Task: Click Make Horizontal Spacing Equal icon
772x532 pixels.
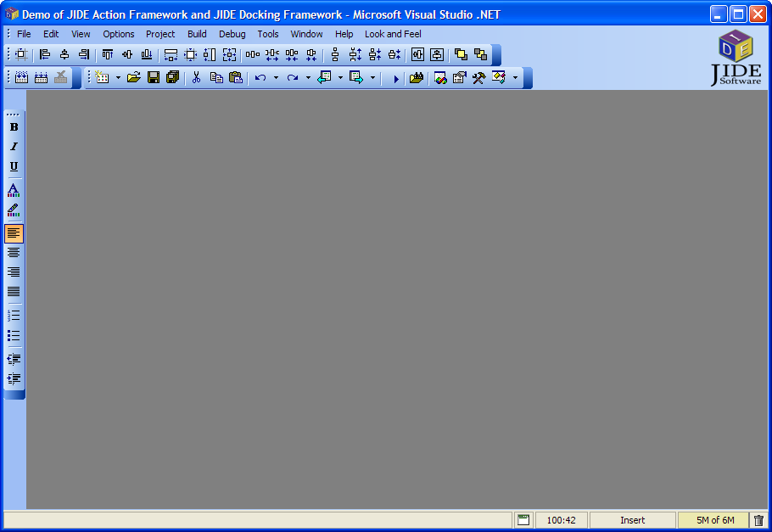Action: pos(253,54)
